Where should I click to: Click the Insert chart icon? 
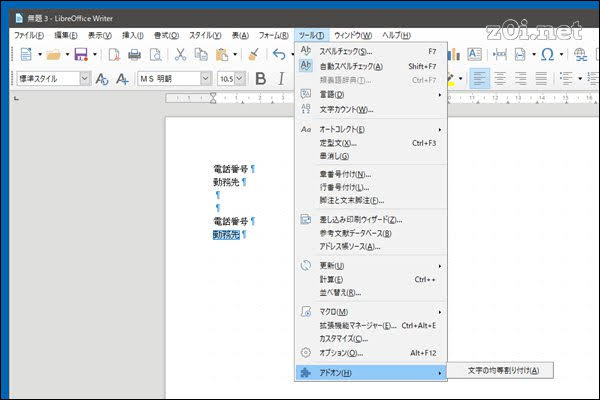(454, 54)
